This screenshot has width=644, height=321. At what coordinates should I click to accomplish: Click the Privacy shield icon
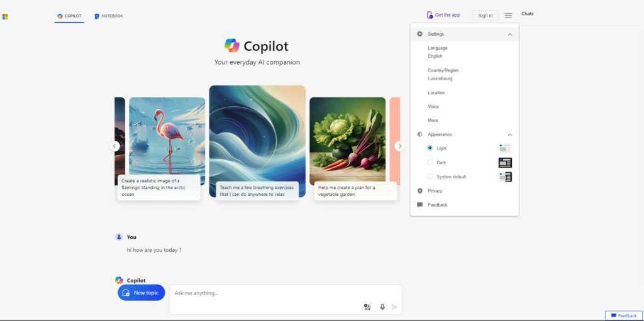click(x=419, y=191)
